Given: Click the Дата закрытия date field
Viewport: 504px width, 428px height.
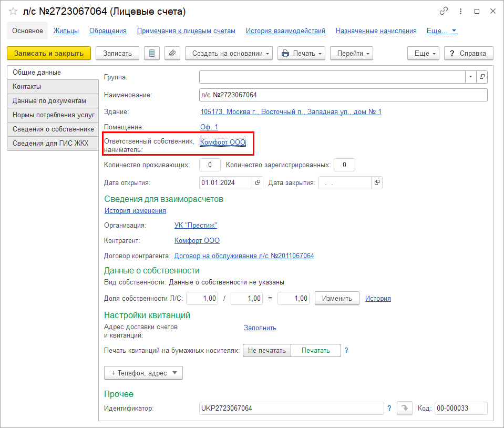Looking at the screenshot, I should coord(345,182).
